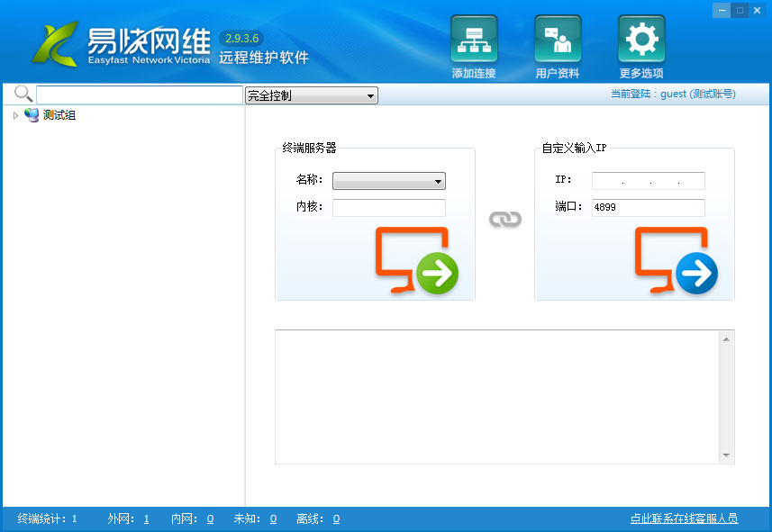Click the log output text area
The width and height of the screenshot is (772, 532).
(x=497, y=397)
